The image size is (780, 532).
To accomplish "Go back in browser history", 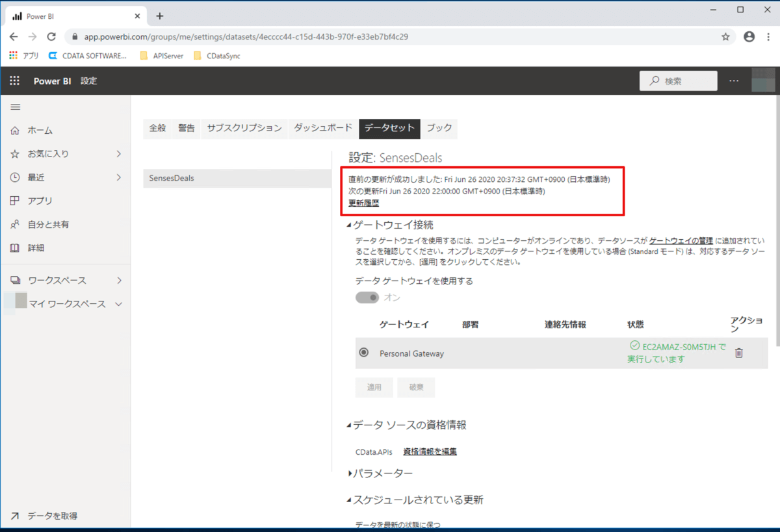I will coord(14,37).
